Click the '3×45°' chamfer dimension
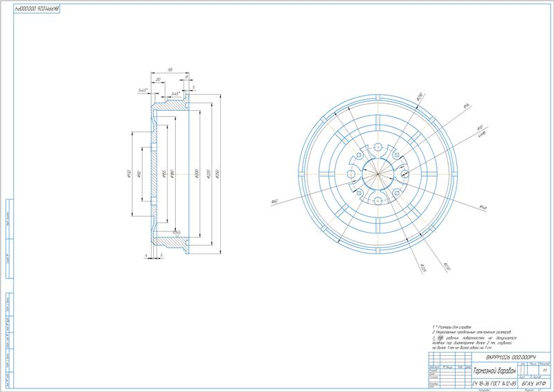554x392 pixels. pyautogui.click(x=176, y=94)
